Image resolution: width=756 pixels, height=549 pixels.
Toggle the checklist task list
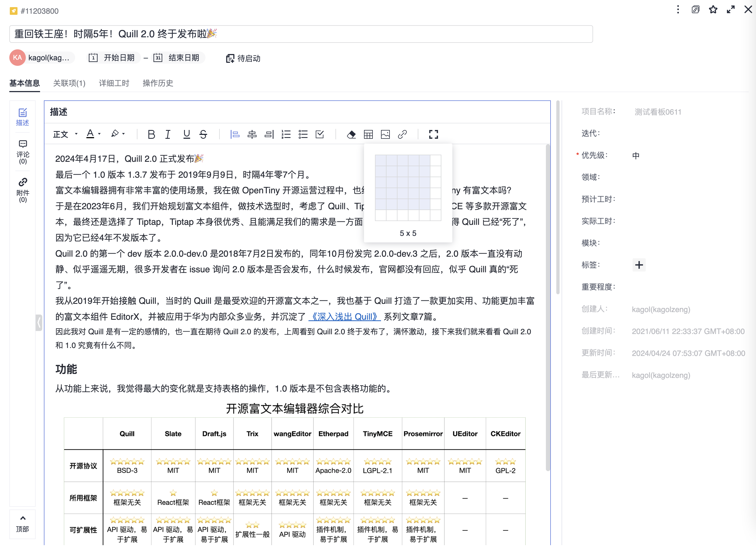pos(320,134)
